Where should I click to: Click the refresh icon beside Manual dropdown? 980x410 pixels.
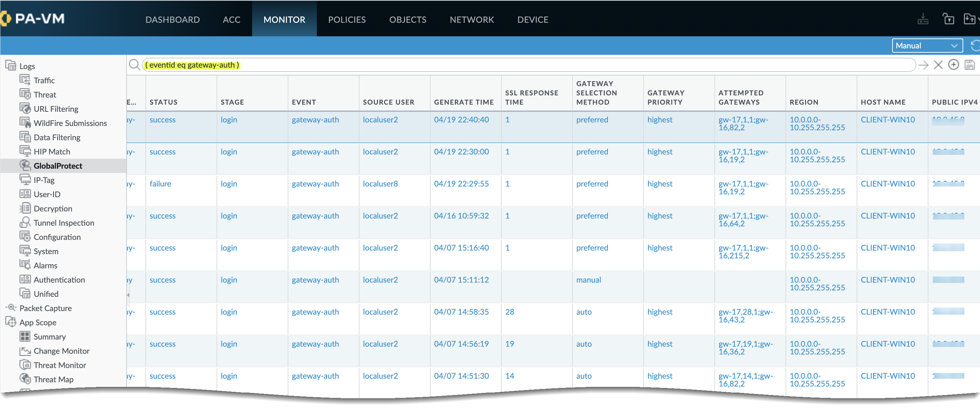(x=975, y=46)
